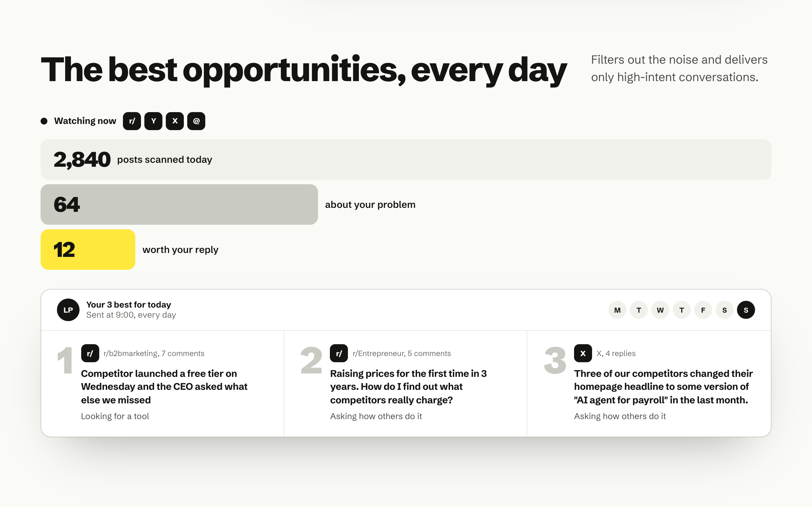Select the F (Friday) day circle
Viewport: 812px width, 507px height.
pos(703,310)
